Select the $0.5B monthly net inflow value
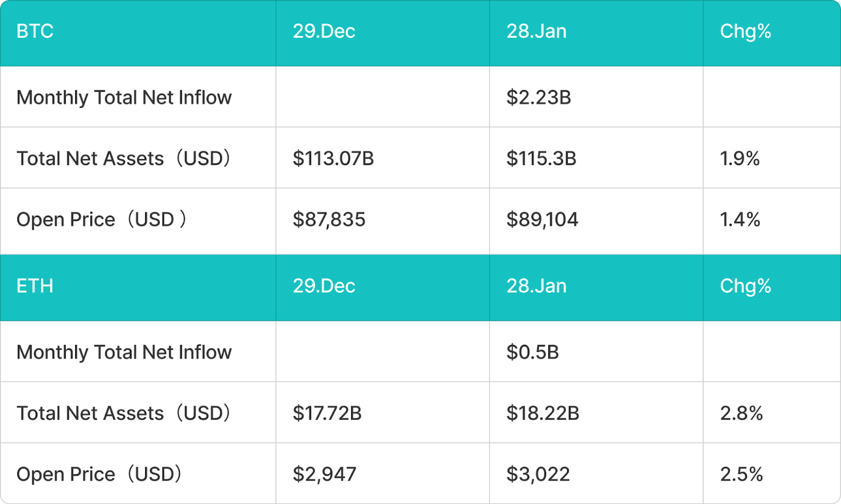Viewport: 841px width, 504px height. pos(532,353)
